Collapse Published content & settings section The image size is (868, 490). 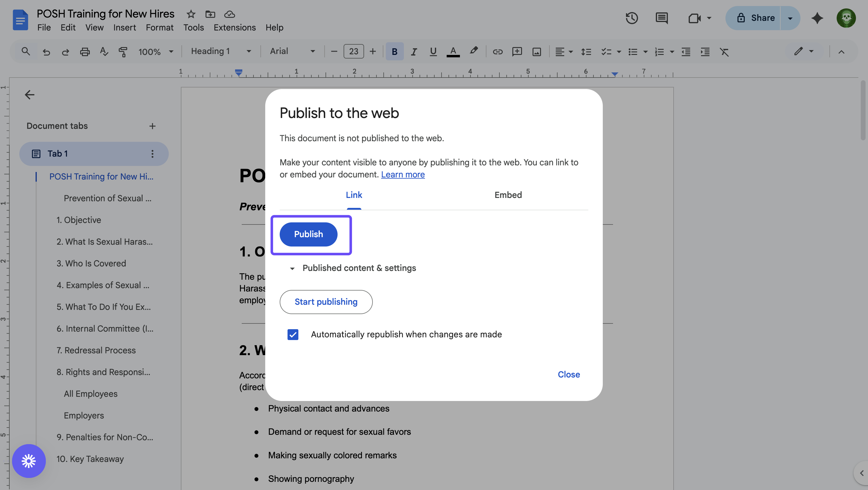[x=292, y=269]
